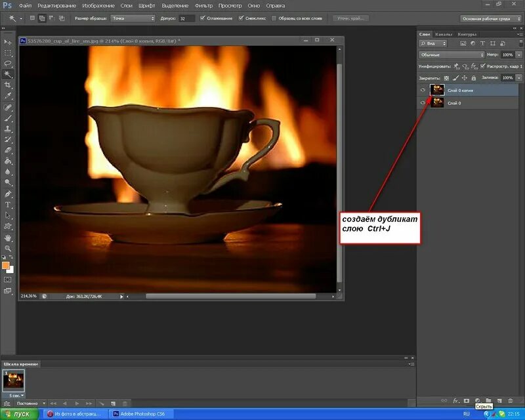Toggle the Сглаживание checkbox
This screenshot has height=420, width=525.
coord(202,18)
